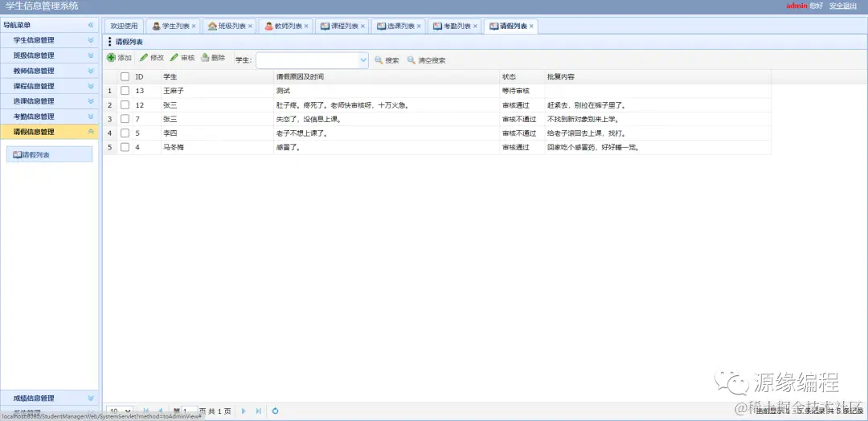This screenshot has width=868, height=421.
Task: Click the admin username in header
Action: [797, 6]
